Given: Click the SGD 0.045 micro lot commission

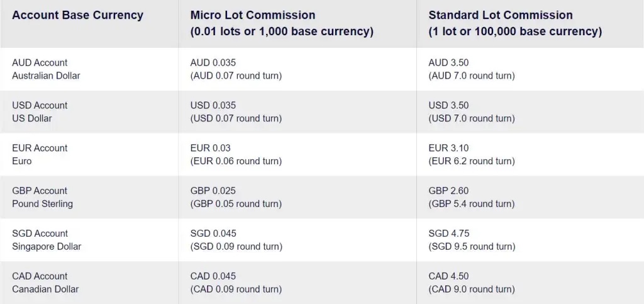Looking at the screenshot, I should pos(213,234).
